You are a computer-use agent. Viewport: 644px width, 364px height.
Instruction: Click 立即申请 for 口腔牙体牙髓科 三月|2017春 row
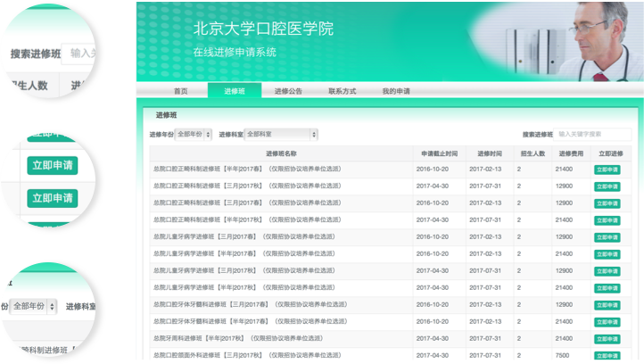607,305
